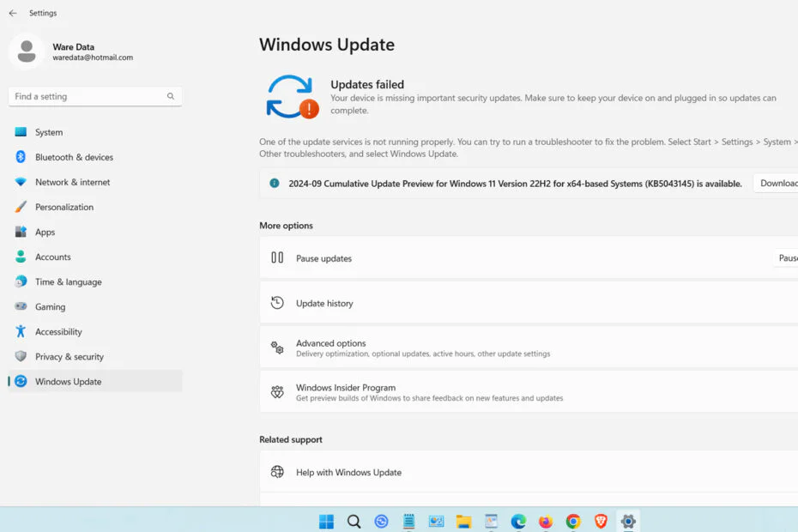
Task: Click the Advanced options gears icon
Action: pos(277,348)
